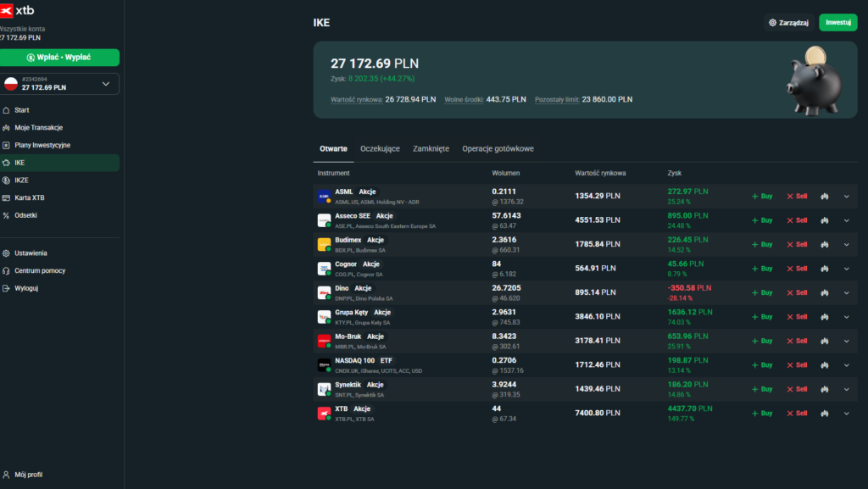Select IKE in the sidebar
This screenshot has width=868, height=489.
(x=59, y=163)
